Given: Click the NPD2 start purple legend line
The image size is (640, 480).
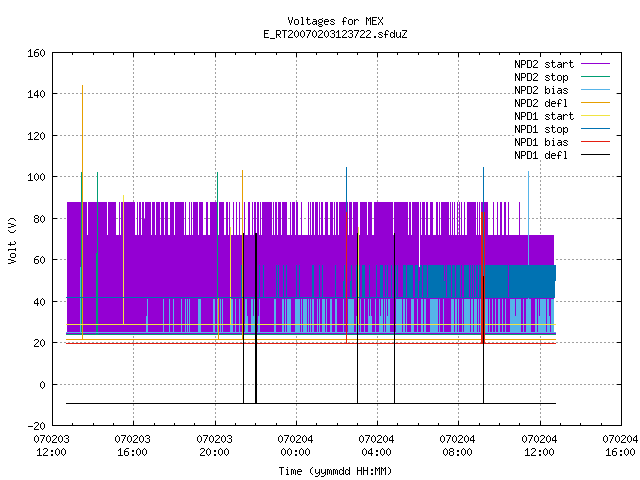Looking at the screenshot, I should pos(595,64).
